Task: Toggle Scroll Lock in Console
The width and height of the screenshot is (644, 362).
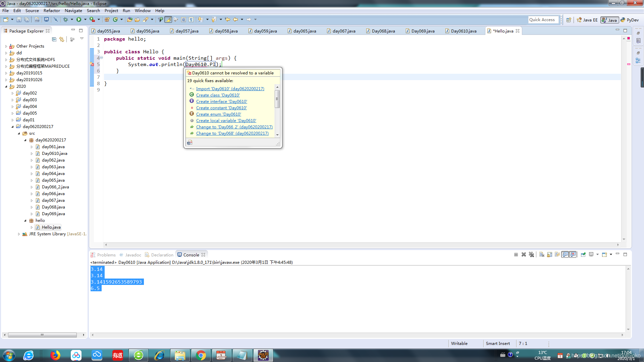Action: [x=549, y=255]
